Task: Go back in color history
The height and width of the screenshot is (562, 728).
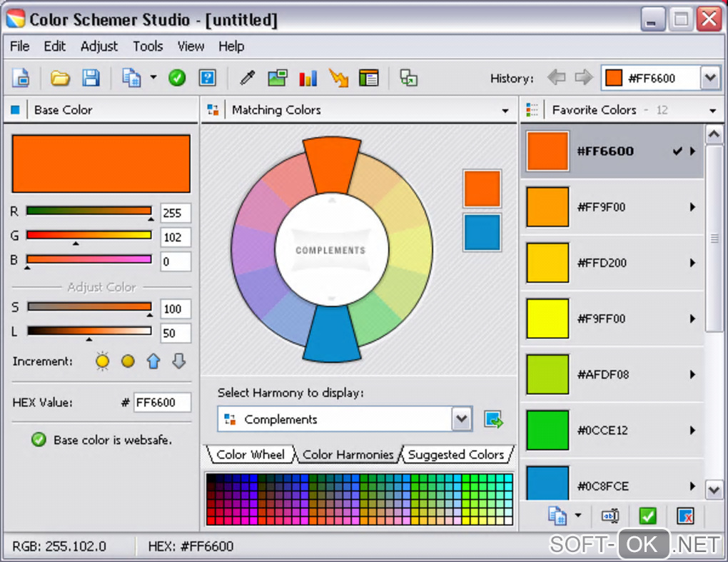Action: click(556, 77)
